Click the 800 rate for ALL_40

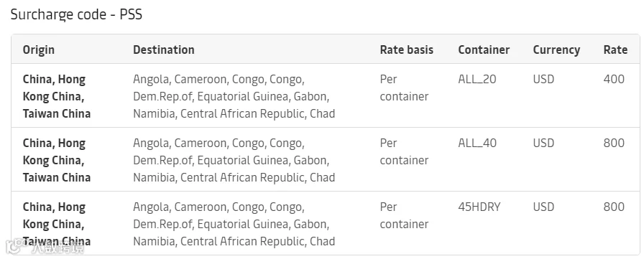click(614, 143)
